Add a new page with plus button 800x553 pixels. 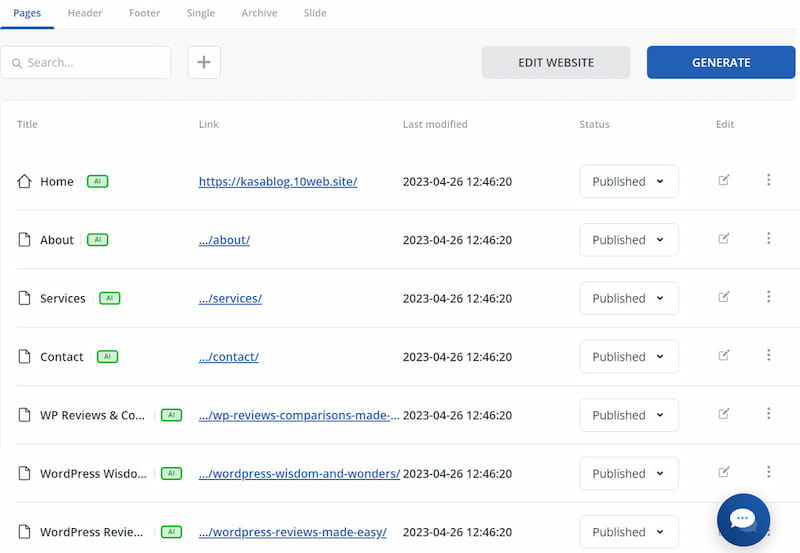204,62
